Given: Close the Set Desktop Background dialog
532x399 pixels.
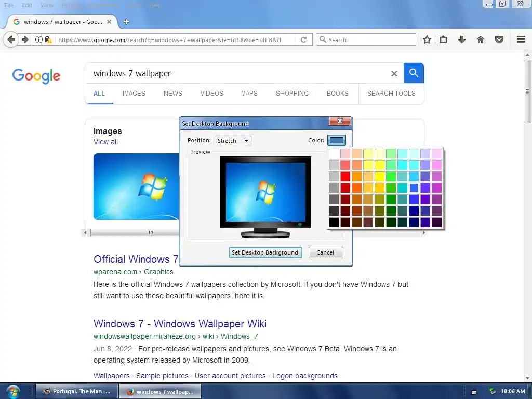Looking at the screenshot, I should 340,121.
